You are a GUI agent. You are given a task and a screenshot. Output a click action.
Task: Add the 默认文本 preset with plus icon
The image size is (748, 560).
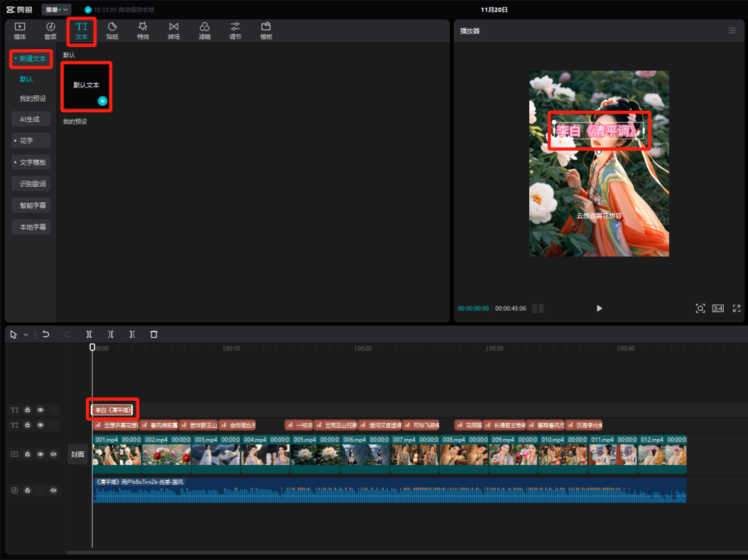(103, 101)
